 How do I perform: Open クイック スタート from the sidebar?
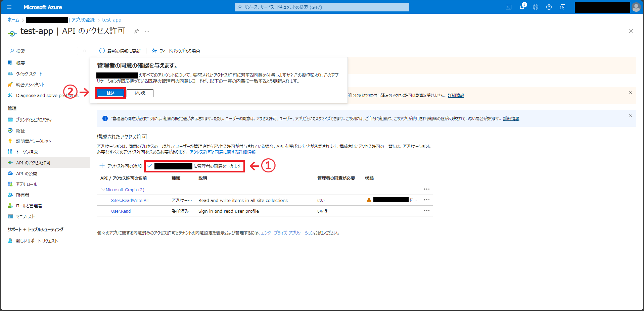29,73
